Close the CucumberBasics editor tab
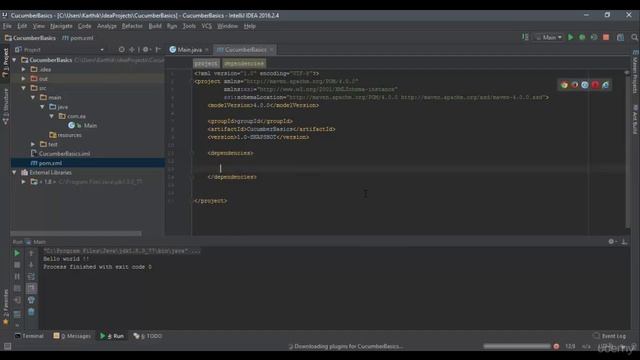The width and height of the screenshot is (640, 360). [x=272, y=50]
